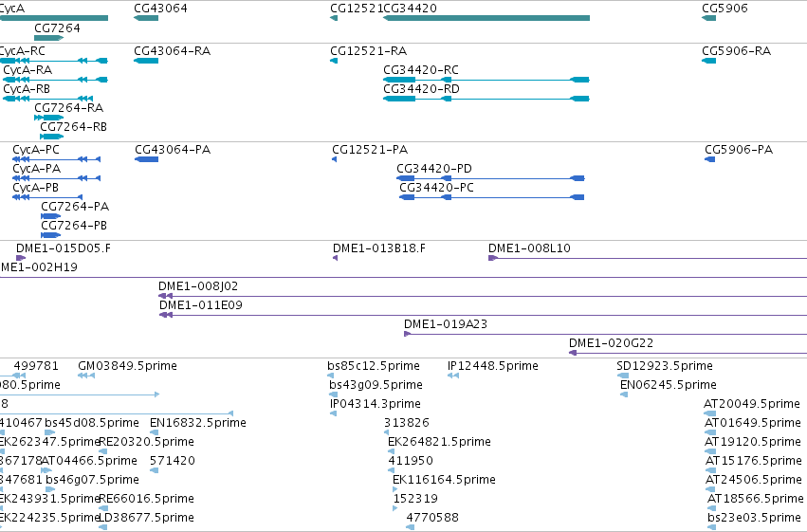This screenshot has width=807, height=532.
Task: Click EST RE66016.5prime label
Action: point(146,499)
